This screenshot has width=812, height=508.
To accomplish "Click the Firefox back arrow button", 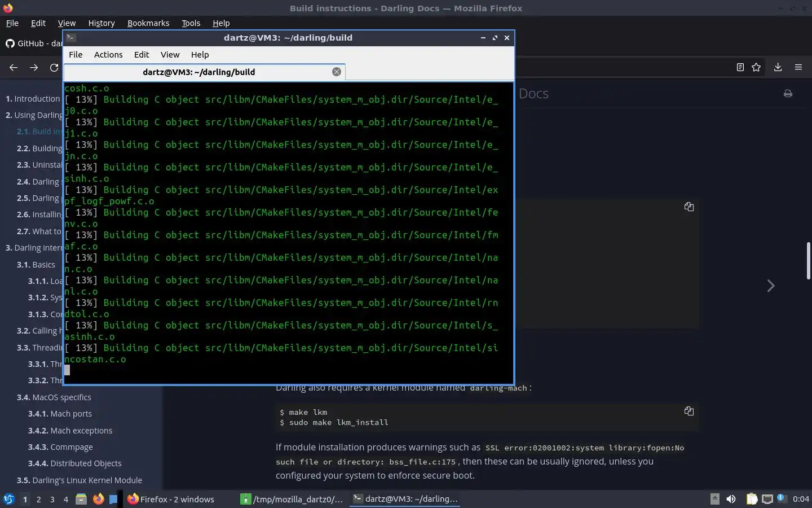I will (14, 68).
